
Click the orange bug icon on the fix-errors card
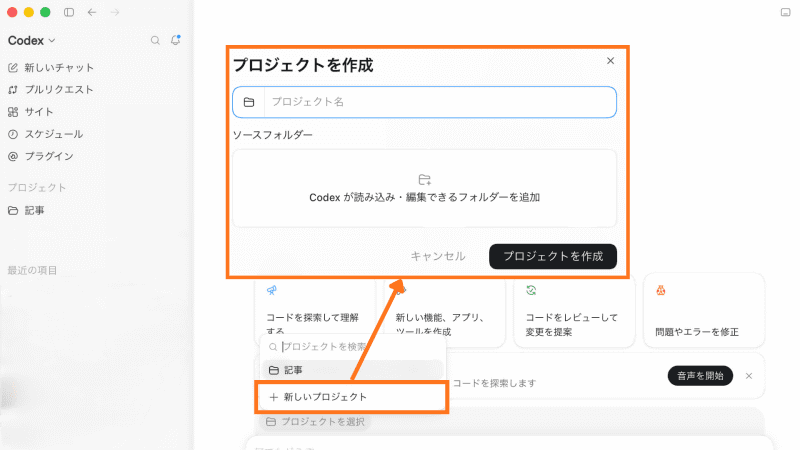661,290
